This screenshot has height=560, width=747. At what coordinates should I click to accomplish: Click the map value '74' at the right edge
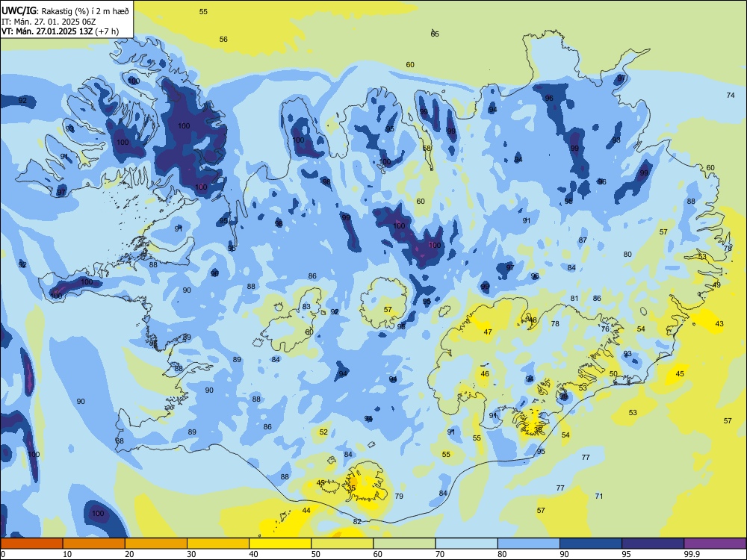click(731, 96)
